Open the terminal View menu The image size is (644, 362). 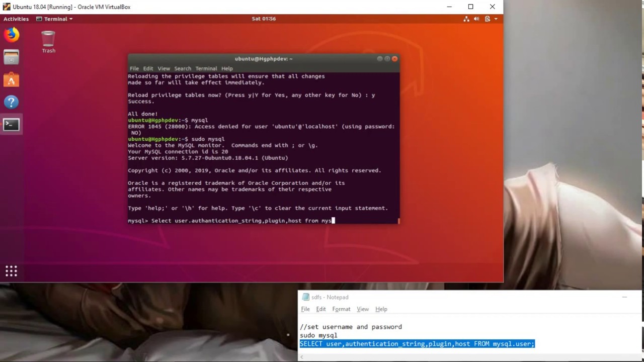pyautogui.click(x=164, y=68)
